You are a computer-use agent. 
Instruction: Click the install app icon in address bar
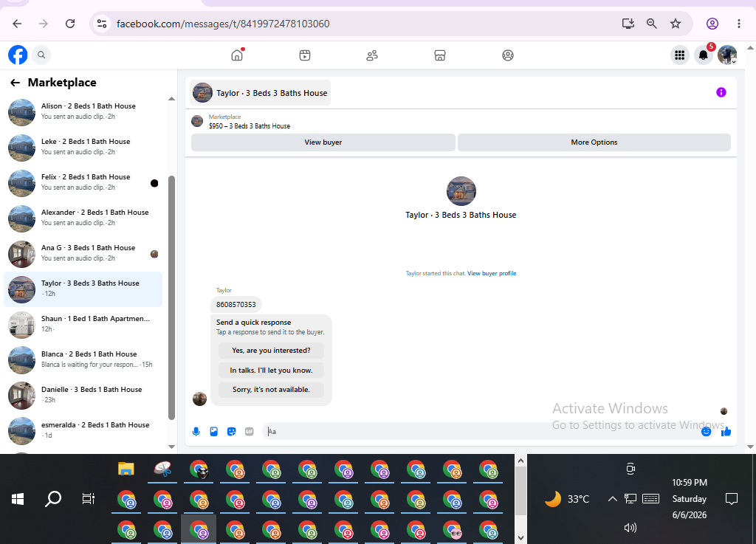(628, 24)
